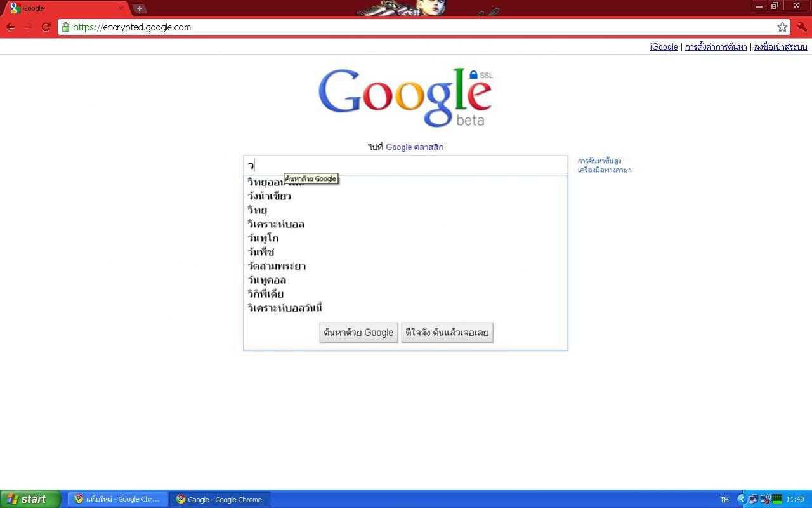812x508 pixels.
Task: Pick the วันพีช suggestion
Action: [405, 252]
